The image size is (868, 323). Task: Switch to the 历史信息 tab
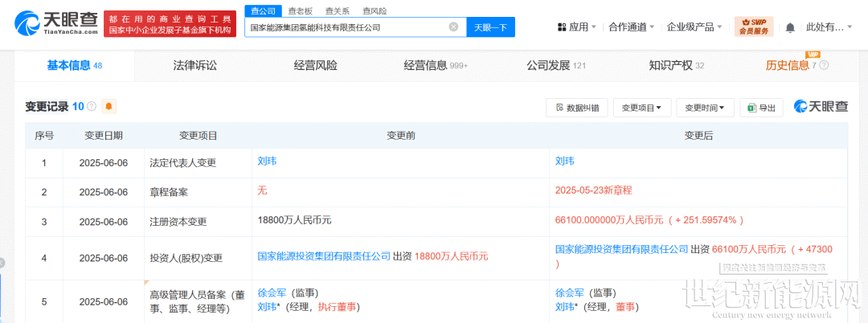(792, 65)
